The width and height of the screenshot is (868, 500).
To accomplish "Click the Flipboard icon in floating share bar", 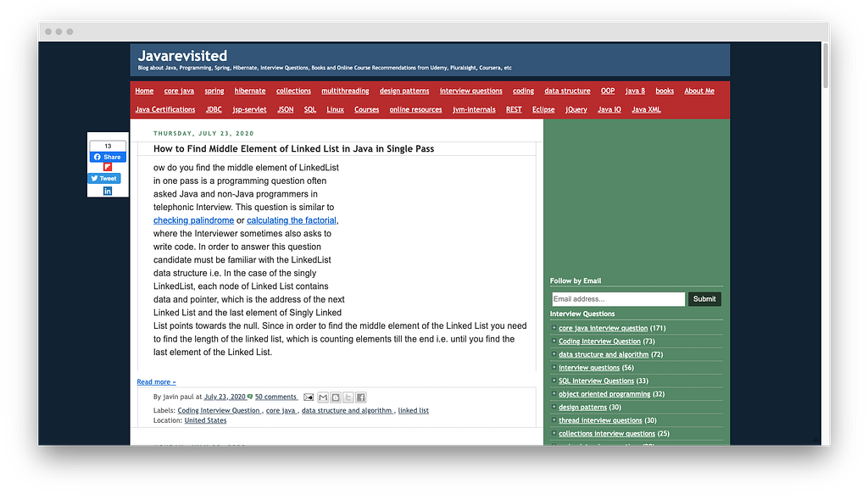I will [108, 167].
